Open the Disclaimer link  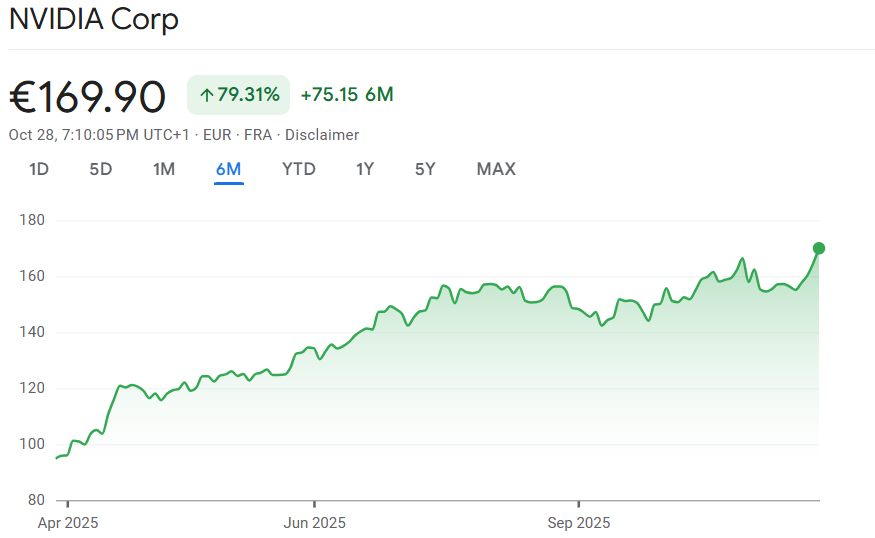tap(322, 135)
